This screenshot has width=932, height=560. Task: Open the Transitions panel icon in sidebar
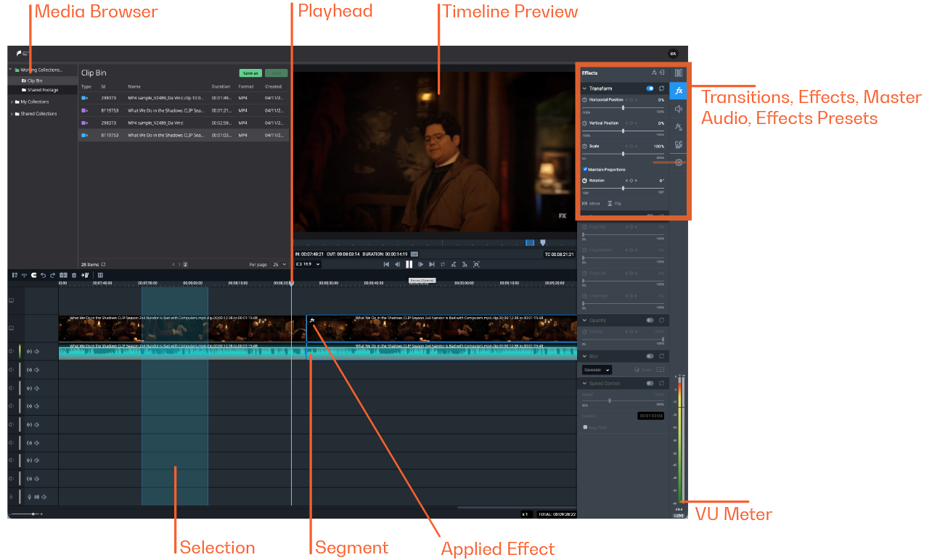click(x=679, y=73)
